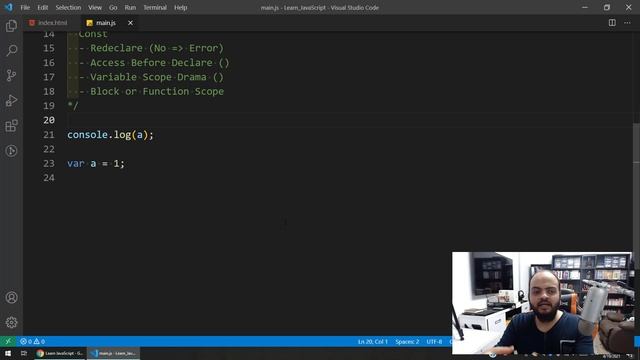
Task: Click the Ln 20, Col 1 status item
Action: coord(373,341)
